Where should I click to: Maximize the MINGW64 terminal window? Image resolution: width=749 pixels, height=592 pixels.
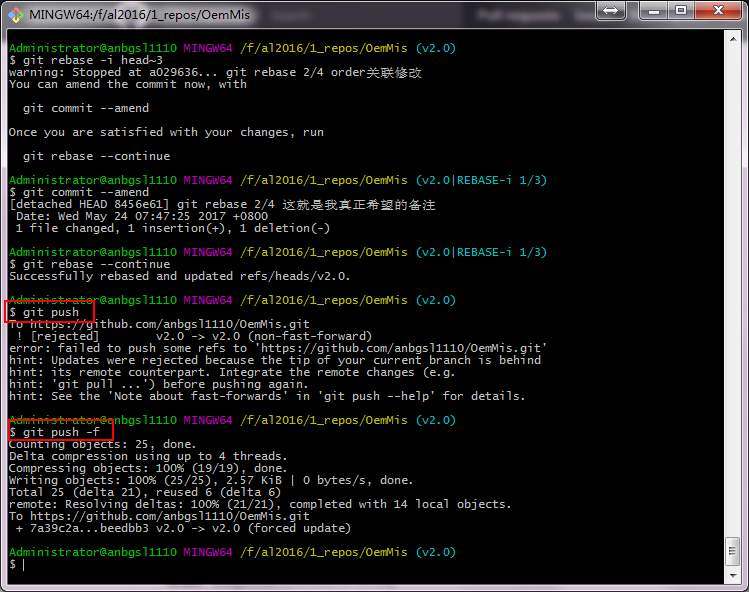coord(681,11)
